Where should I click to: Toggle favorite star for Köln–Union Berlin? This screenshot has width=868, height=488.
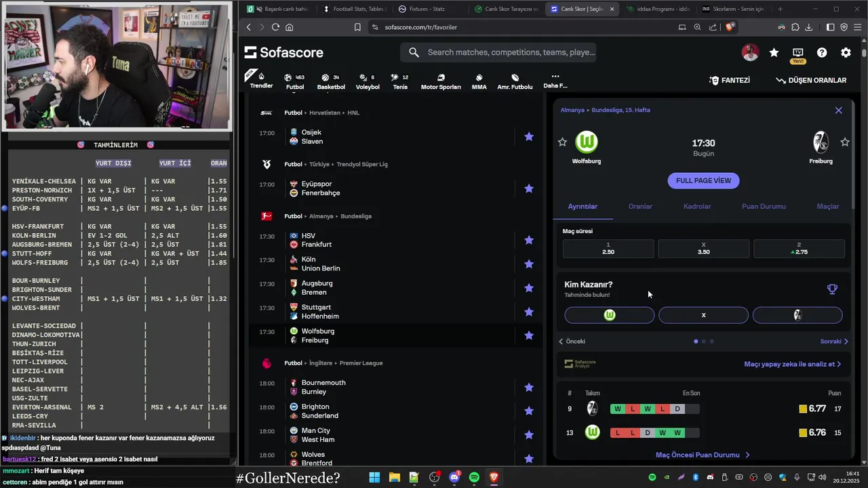tap(529, 264)
